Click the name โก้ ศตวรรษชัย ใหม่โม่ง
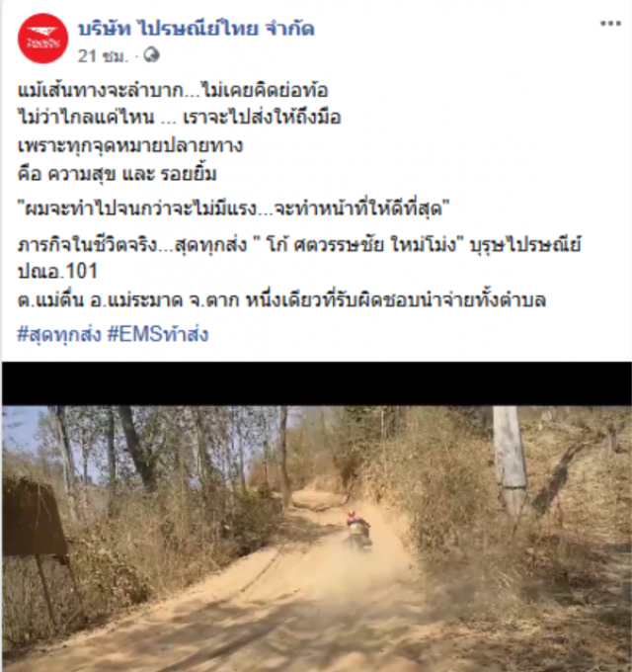The width and height of the screenshot is (632, 672). tap(363, 245)
